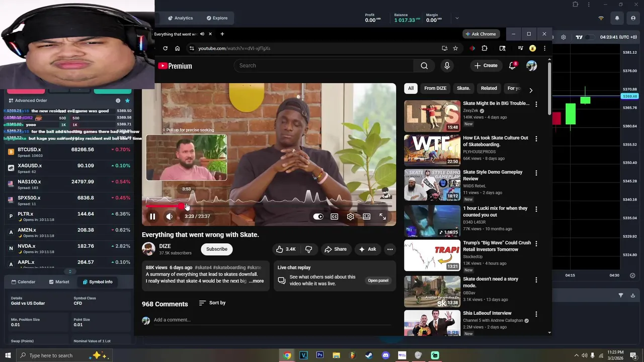Switch to theater mode icon
The width and height of the screenshot is (644, 362).
pyautogui.click(x=366, y=217)
